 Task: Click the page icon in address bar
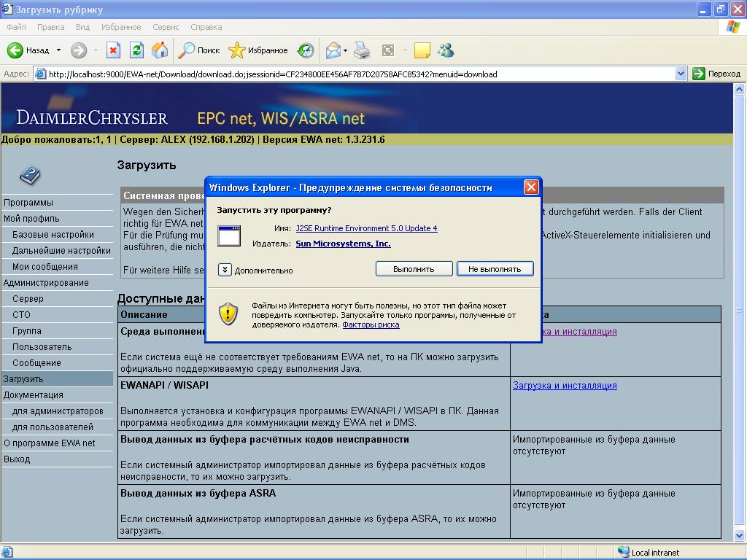(x=41, y=74)
